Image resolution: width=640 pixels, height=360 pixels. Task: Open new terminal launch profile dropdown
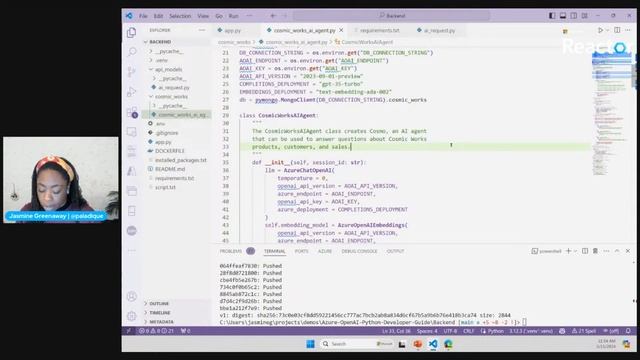tap(575, 251)
